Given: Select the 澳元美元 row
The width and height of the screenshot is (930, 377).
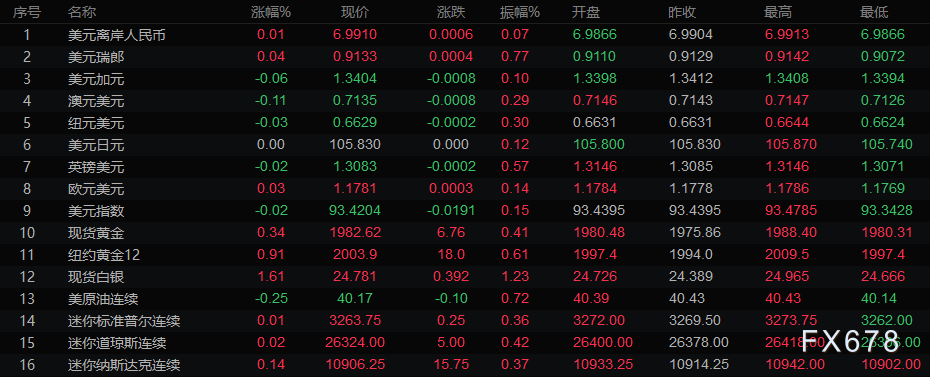Looking at the screenshot, I should pyautogui.click(x=465, y=101).
